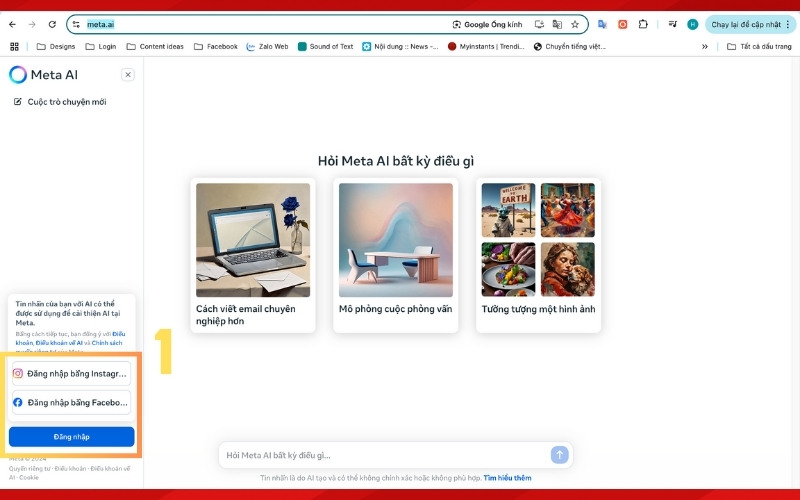The height and width of the screenshot is (500, 800).
Task: Log in with Instagram button
Action: pyautogui.click(x=71, y=373)
